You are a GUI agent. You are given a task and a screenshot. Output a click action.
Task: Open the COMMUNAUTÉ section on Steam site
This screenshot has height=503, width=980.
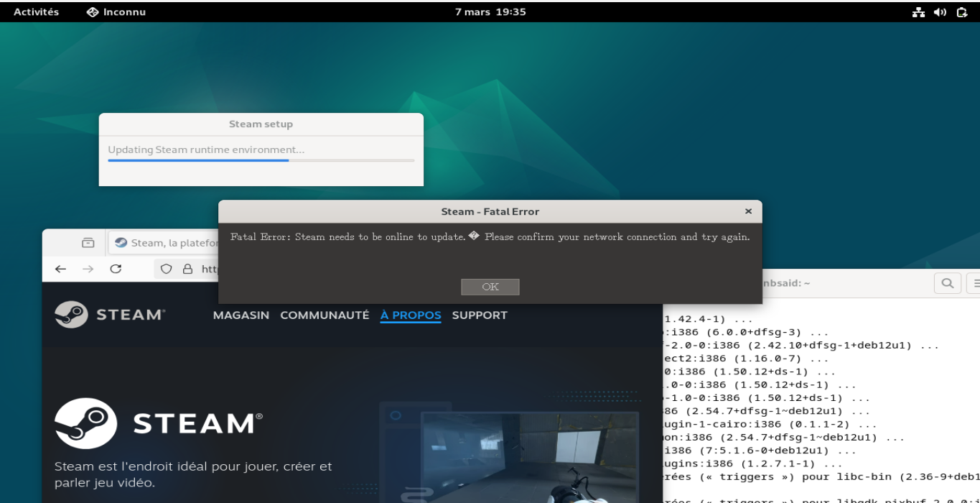(325, 315)
